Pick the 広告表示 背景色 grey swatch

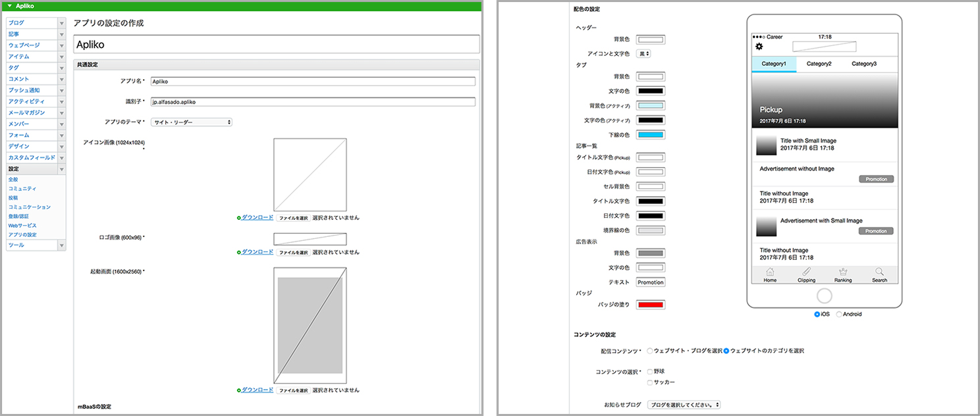pyautogui.click(x=651, y=253)
